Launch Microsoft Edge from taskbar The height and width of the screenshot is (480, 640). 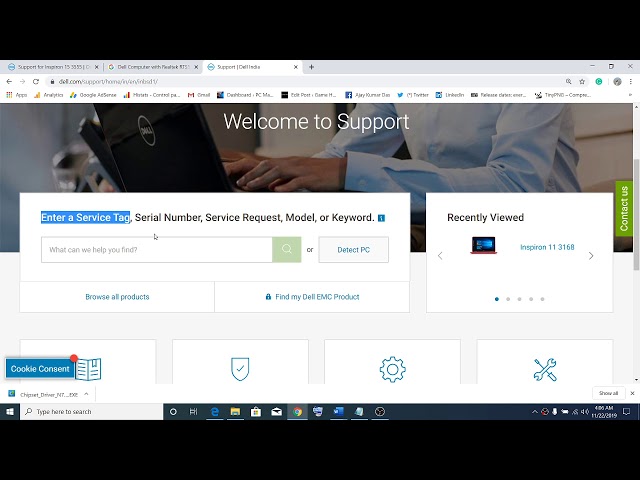[215, 411]
